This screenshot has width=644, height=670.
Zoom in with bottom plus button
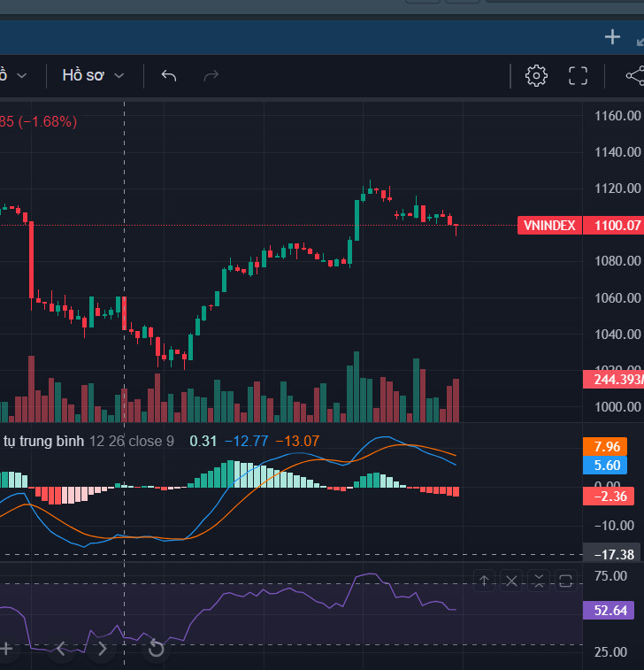pyautogui.click(x=6, y=649)
